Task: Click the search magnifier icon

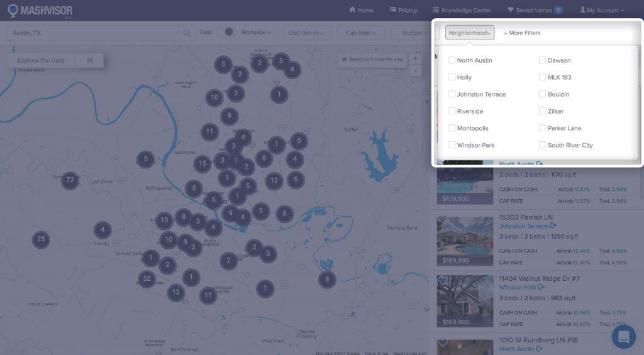Action: point(187,33)
